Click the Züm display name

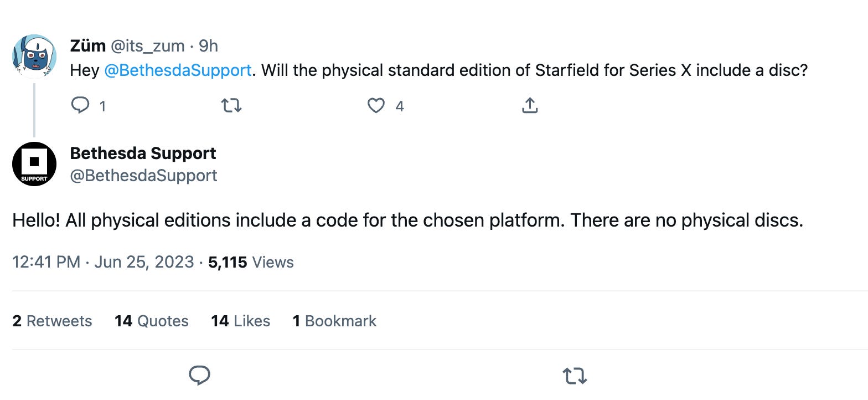click(x=87, y=45)
